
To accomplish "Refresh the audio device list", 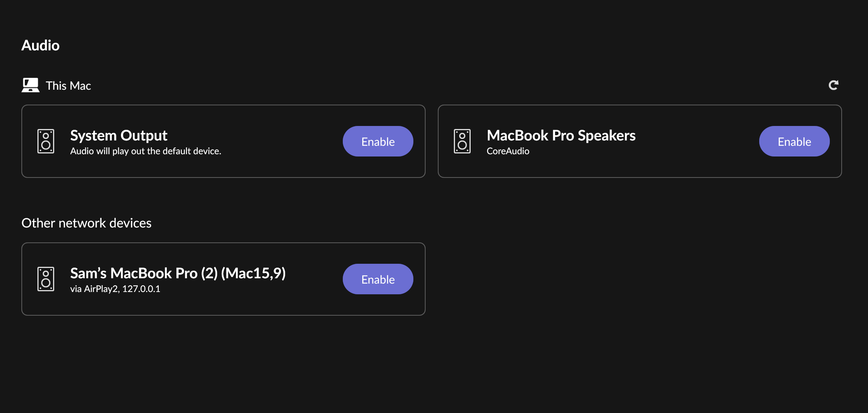I will (x=833, y=85).
